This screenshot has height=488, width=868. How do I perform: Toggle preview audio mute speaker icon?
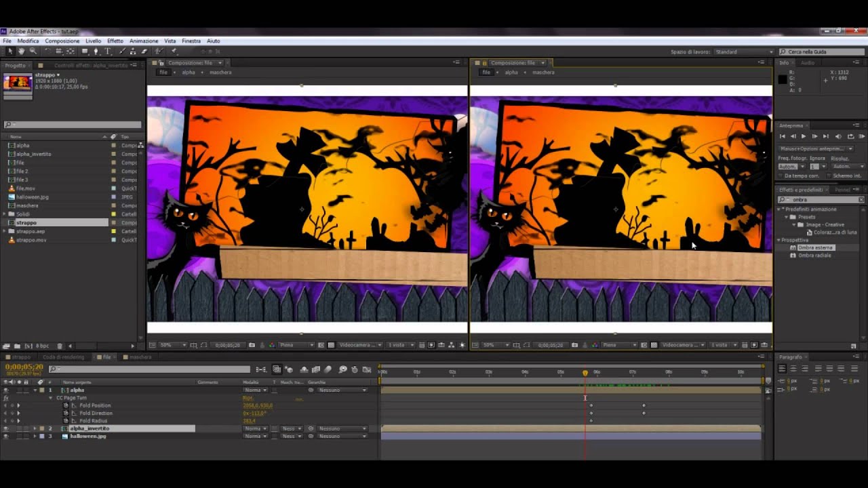coord(838,136)
